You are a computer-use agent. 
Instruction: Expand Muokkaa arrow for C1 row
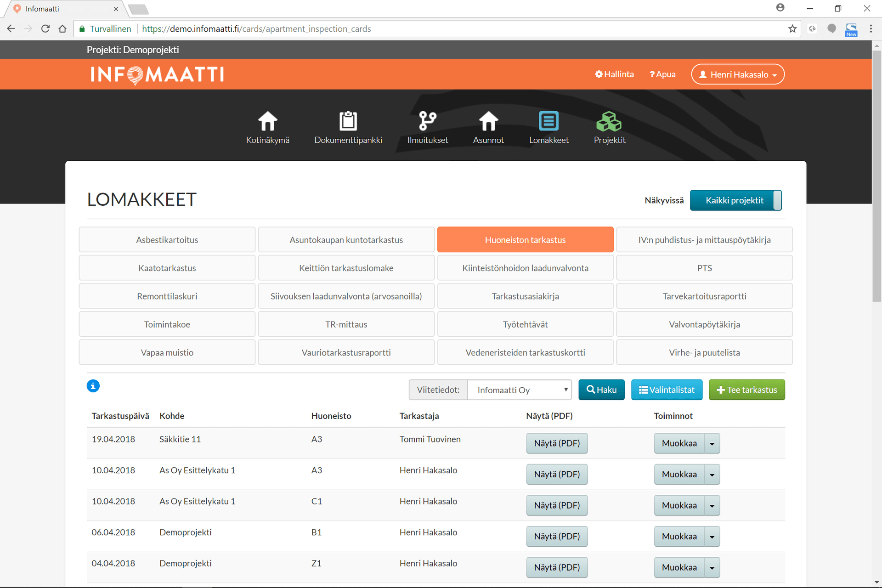point(712,505)
